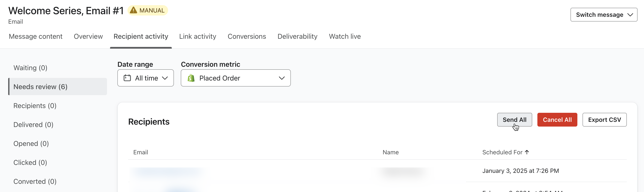The height and width of the screenshot is (192, 644).
Task: Click the Scheduled For sort arrow
Action: (x=527, y=152)
